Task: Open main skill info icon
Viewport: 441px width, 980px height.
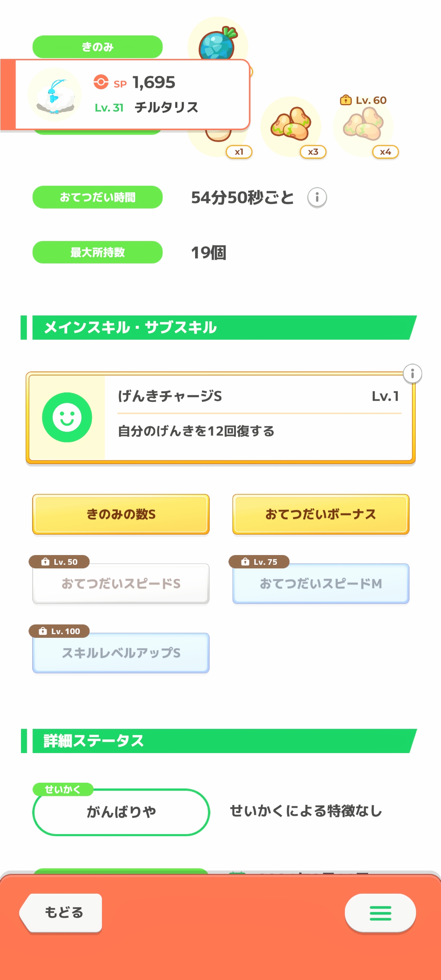Action: (412, 374)
